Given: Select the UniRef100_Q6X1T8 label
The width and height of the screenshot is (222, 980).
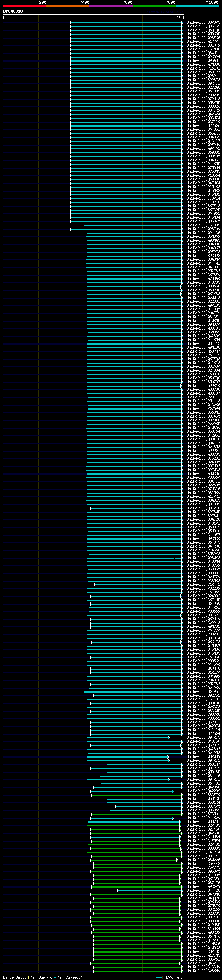Looking at the screenshot, I should [x=203, y=642].
